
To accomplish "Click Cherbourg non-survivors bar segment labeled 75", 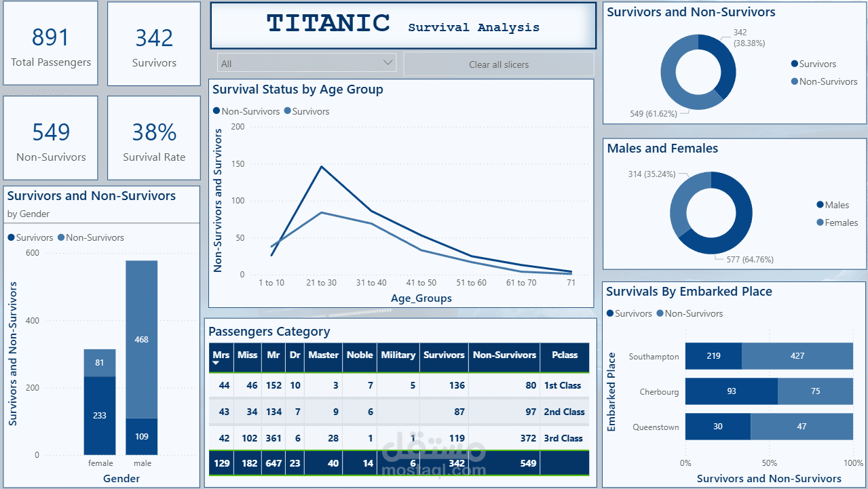I will tap(815, 391).
